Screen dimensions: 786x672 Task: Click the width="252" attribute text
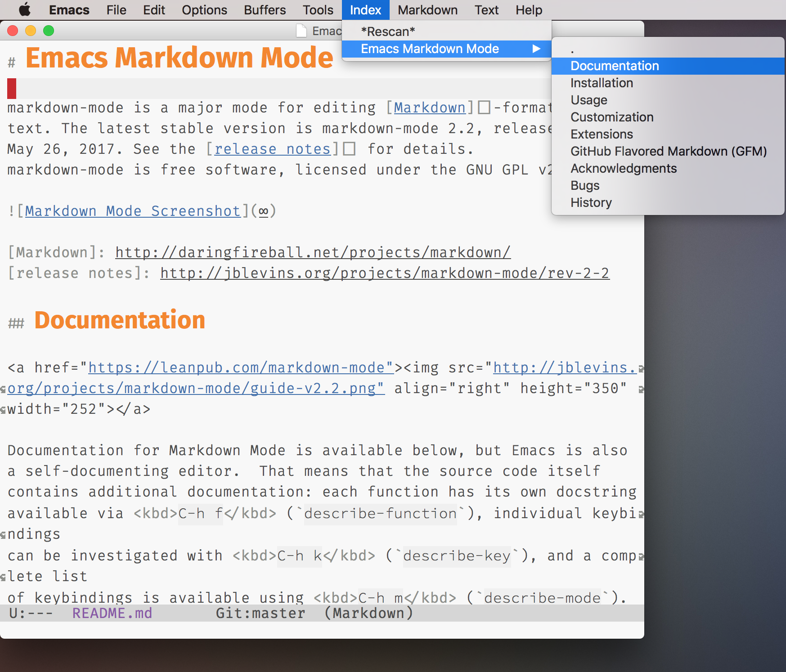tap(57, 409)
